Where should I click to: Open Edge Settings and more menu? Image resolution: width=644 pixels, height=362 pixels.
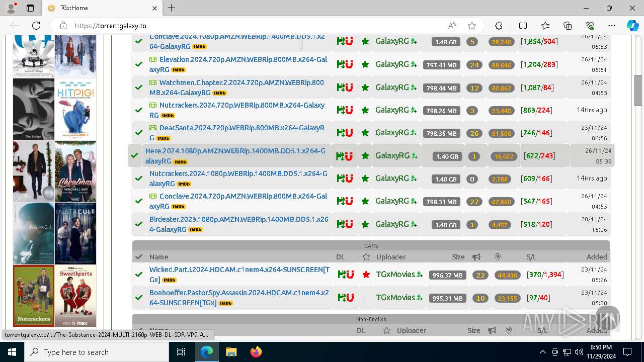click(x=612, y=26)
